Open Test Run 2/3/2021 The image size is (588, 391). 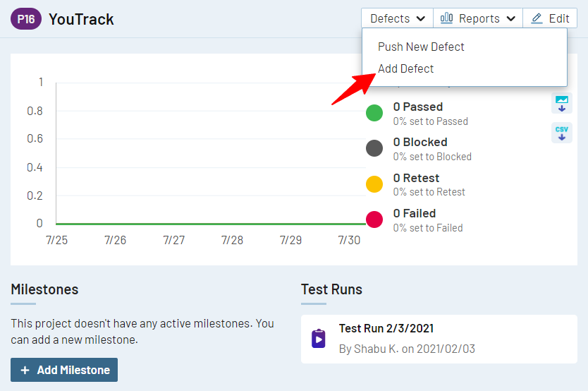(386, 328)
